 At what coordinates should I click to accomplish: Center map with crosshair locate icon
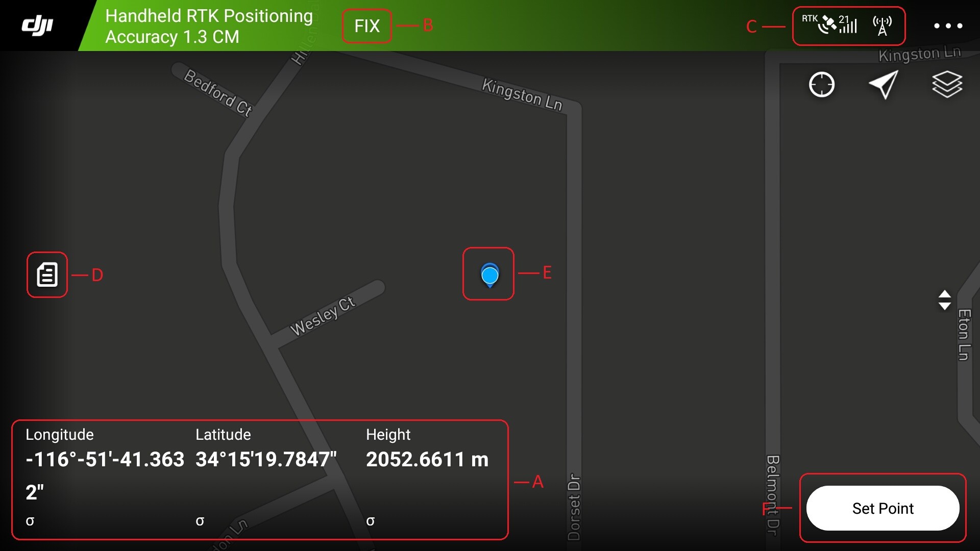[822, 85]
